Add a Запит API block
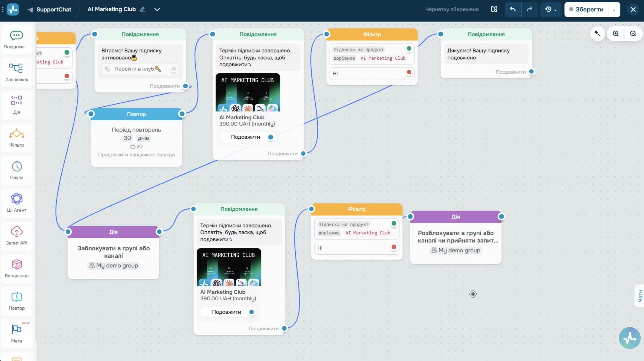 click(x=16, y=236)
